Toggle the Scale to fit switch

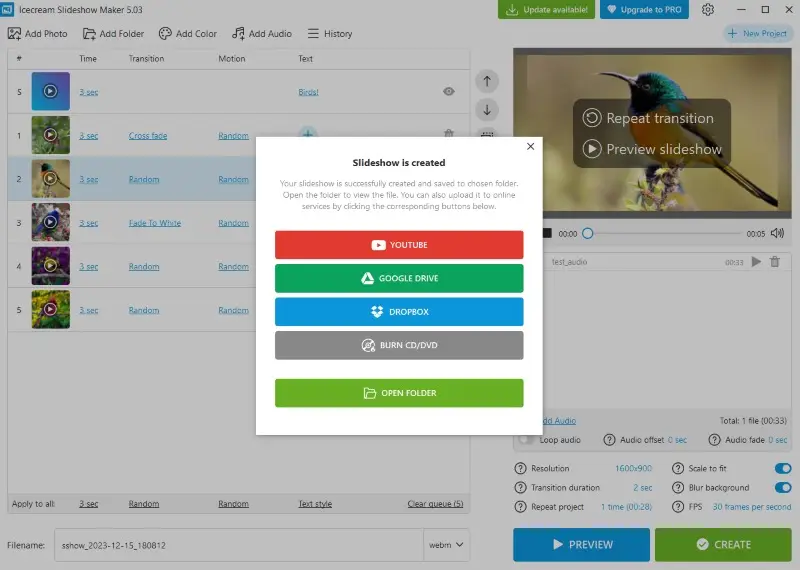click(783, 468)
